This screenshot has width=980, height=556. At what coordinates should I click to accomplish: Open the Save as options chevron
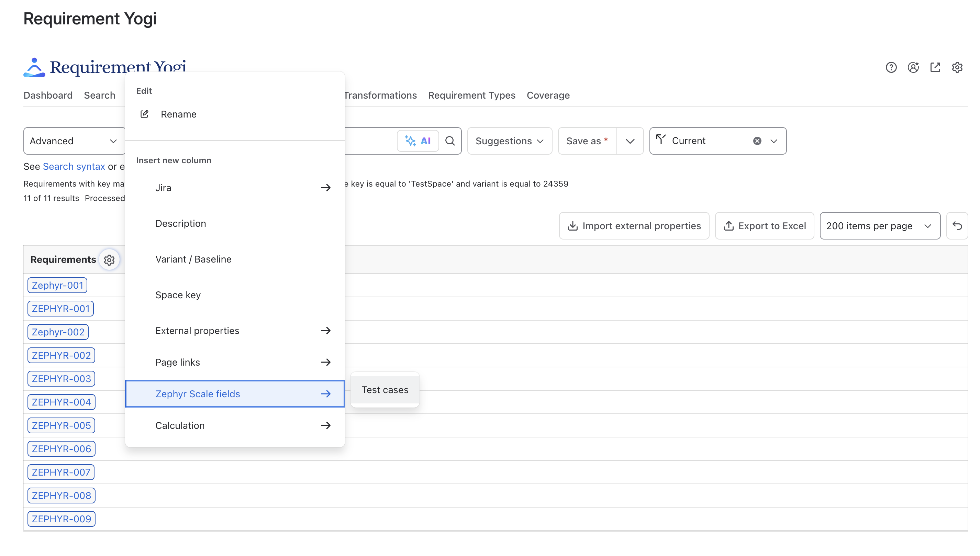coord(630,141)
